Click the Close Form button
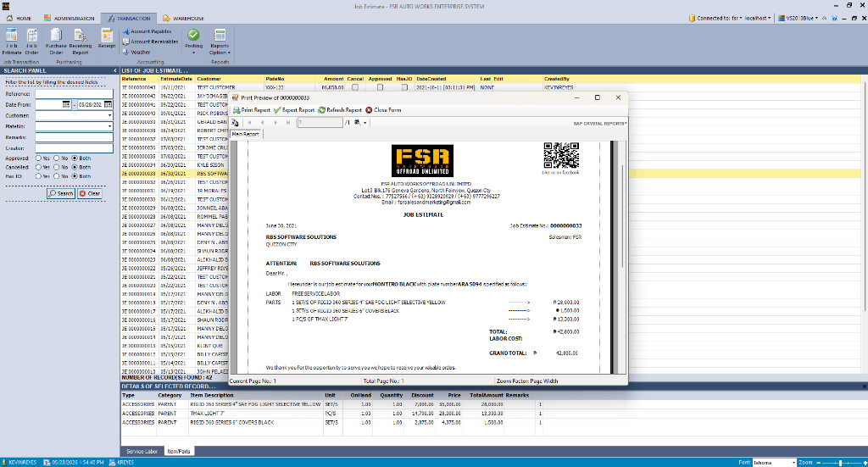The image size is (868, 467). pos(383,110)
